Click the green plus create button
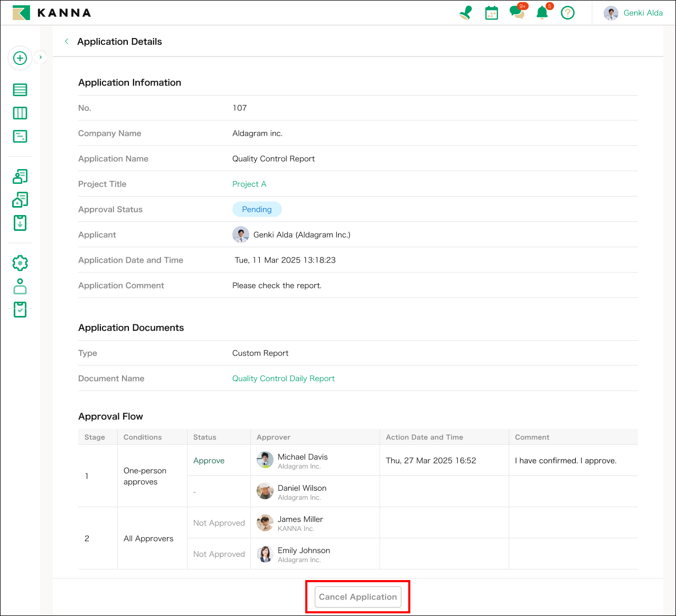 tap(20, 58)
